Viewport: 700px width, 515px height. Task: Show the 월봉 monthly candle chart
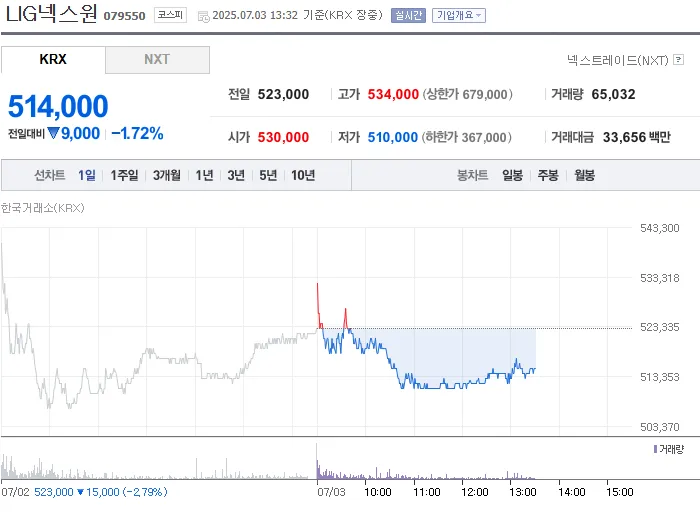click(x=584, y=175)
